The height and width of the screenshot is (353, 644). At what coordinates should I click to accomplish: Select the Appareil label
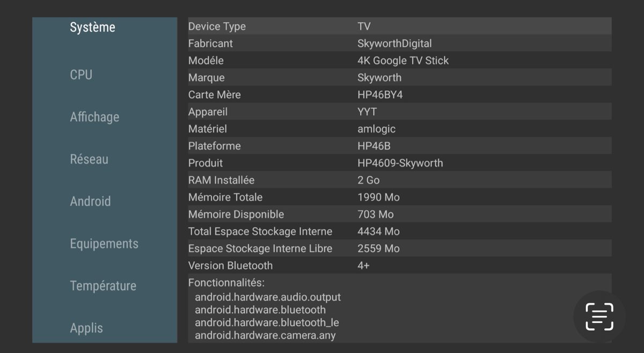208,112
